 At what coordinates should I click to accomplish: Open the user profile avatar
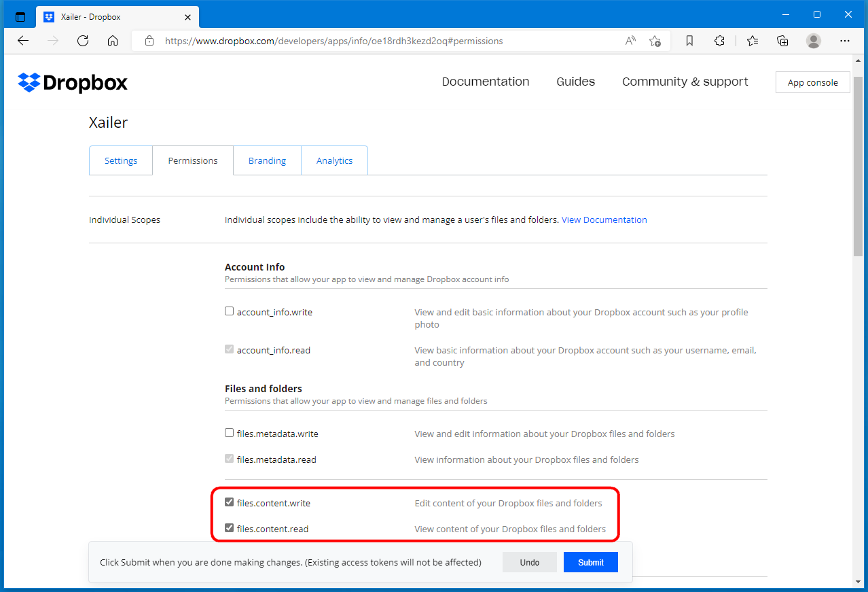814,41
